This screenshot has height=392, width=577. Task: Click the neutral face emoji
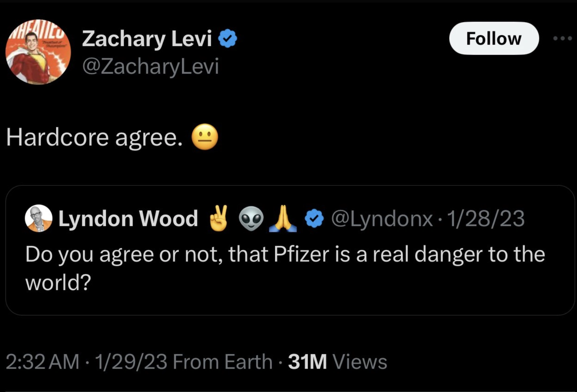(205, 137)
